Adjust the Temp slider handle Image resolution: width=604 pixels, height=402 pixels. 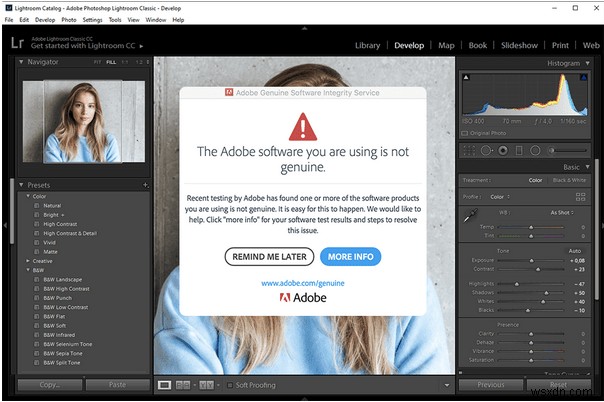click(531, 227)
